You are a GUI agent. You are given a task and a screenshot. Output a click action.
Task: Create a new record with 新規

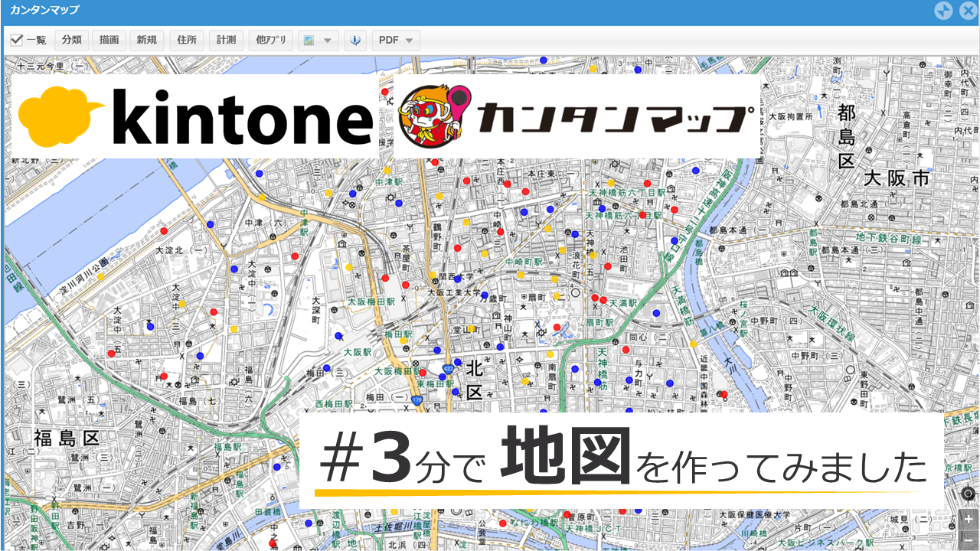(148, 41)
